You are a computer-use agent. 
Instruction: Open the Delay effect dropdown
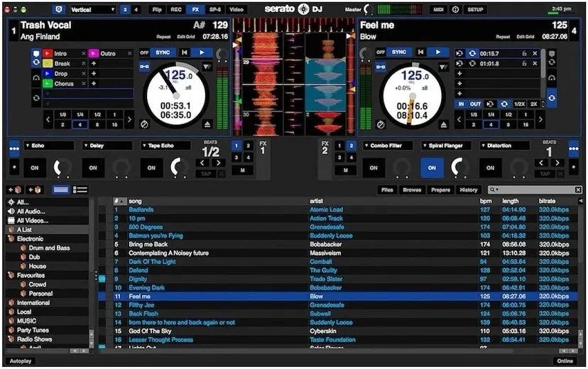(107, 145)
